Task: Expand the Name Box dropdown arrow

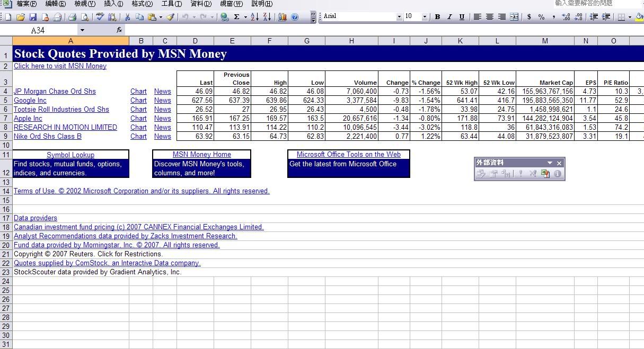Action: 82,30
